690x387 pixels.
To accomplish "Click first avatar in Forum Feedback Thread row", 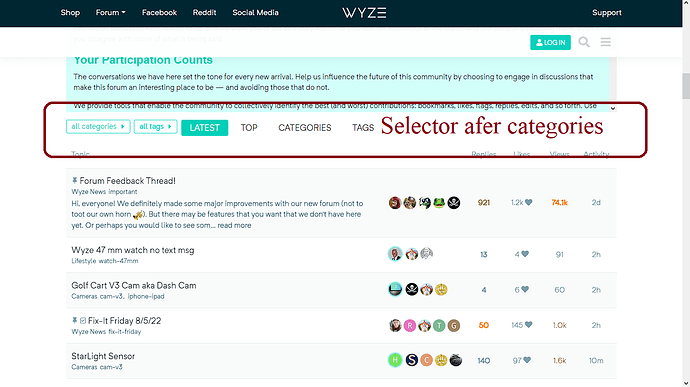I will pos(395,203).
